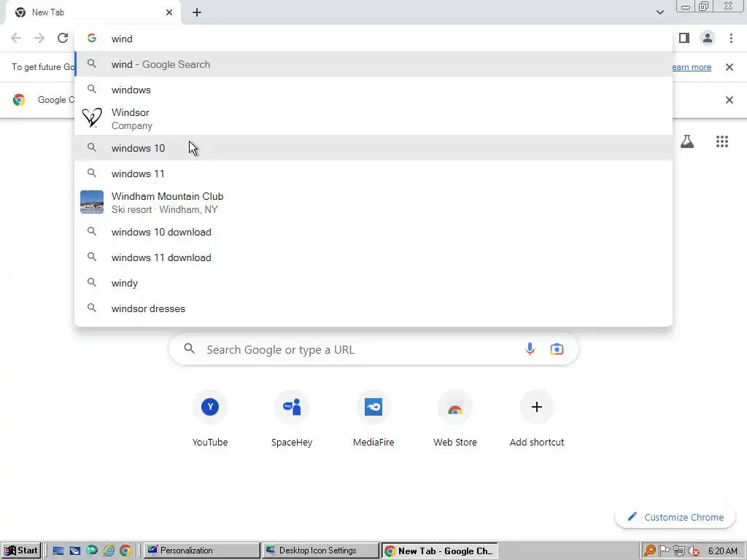Viewport: 747px width, 560px height.
Task: Click Windham Mountain Club thumbnail image
Action: pyautogui.click(x=92, y=202)
